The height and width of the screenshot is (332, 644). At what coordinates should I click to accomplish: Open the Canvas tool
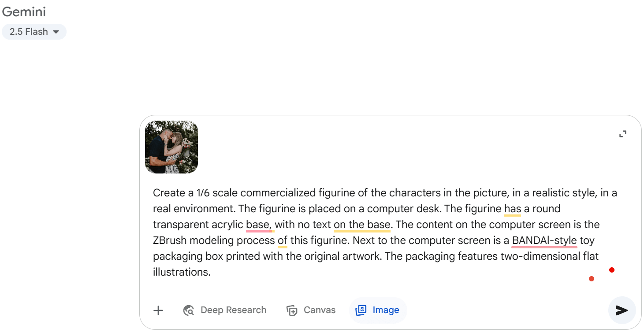click(x=311, y=310)
